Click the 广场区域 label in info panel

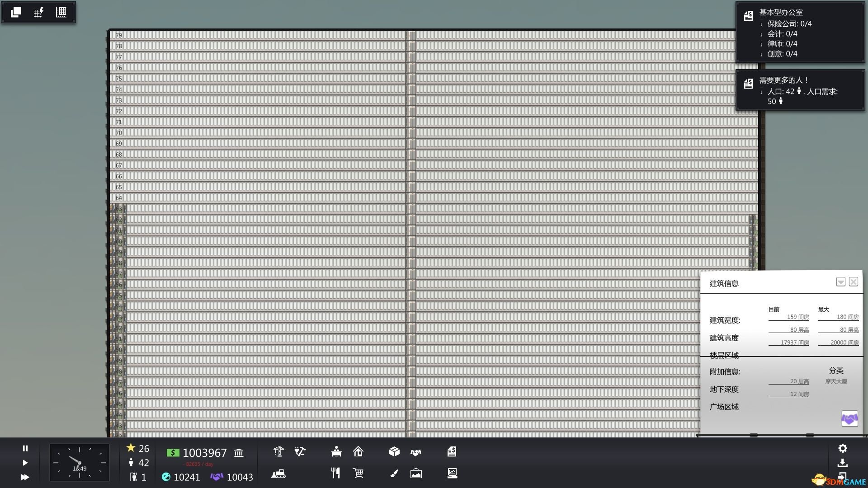point(724,407)
